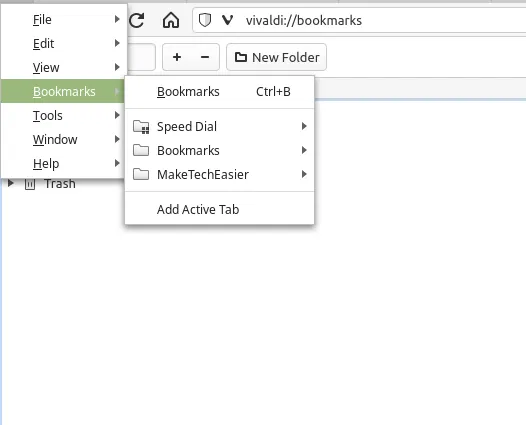Click the Trash bin icon
Image resolution: width=526 pixels, height=425 pixels.
click(x=30, y=184)
